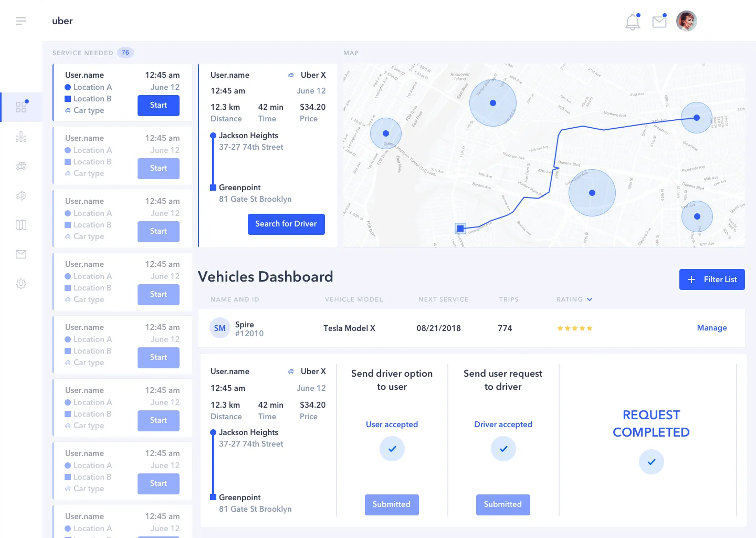Screen dimensions: 756x538
Task: Start the first service request card
Action: (x=159, y=105)
